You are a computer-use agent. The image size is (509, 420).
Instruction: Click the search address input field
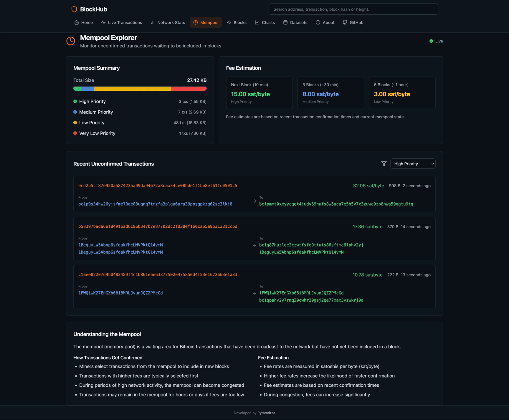[x=353, y=9]
